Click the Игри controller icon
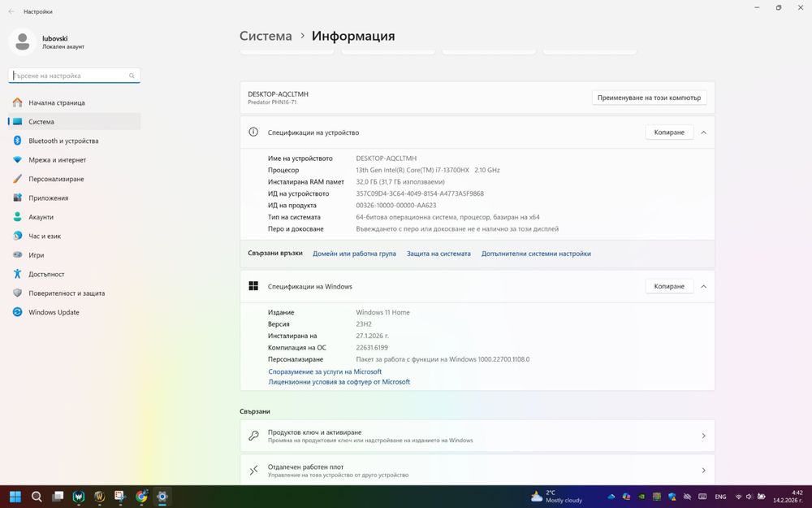The height and width of the screenshot is (508, 812). click(x=18, y=255)
